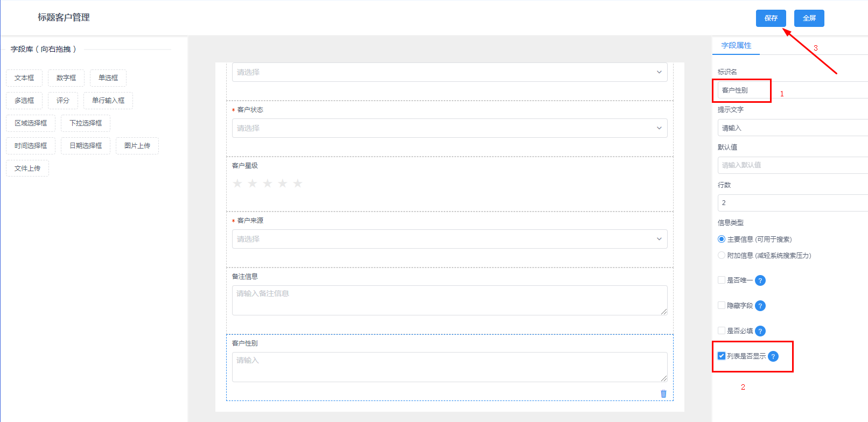Focus the 提示文字 input field
This screenshot has width=868, height=422.
tap(793, 128)
